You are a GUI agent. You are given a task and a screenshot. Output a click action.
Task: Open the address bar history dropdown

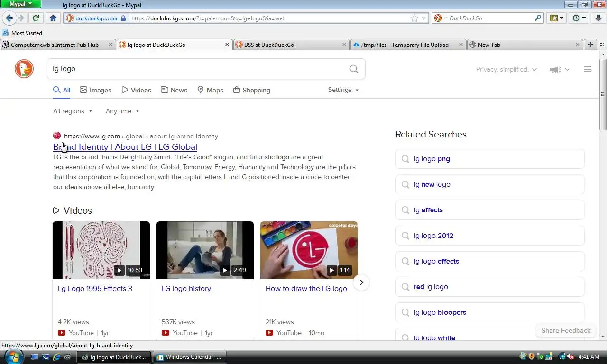(x=423, y=18)
